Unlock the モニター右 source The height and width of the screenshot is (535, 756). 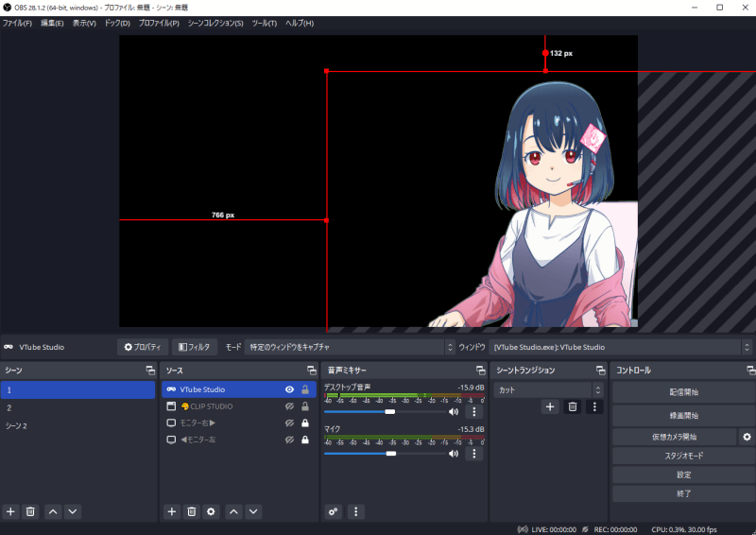point(305,423)
